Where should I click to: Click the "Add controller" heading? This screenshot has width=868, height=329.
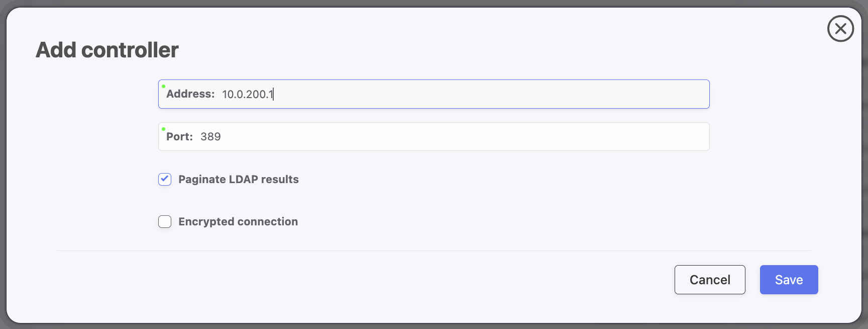pos(107,50)
